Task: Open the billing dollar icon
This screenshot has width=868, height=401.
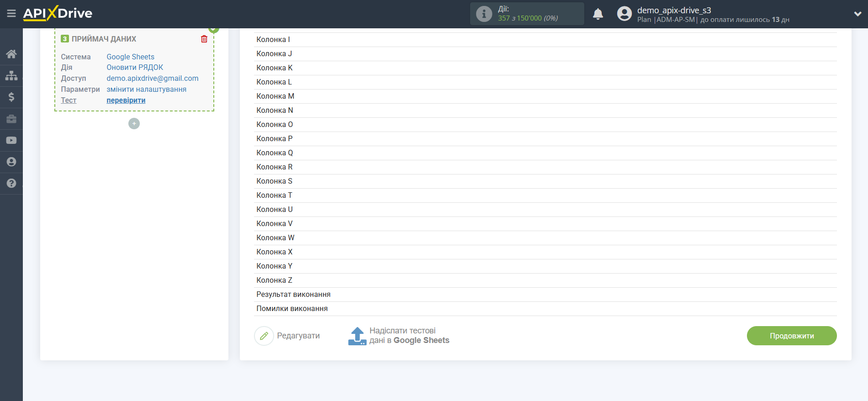Action: coord(11,97)
